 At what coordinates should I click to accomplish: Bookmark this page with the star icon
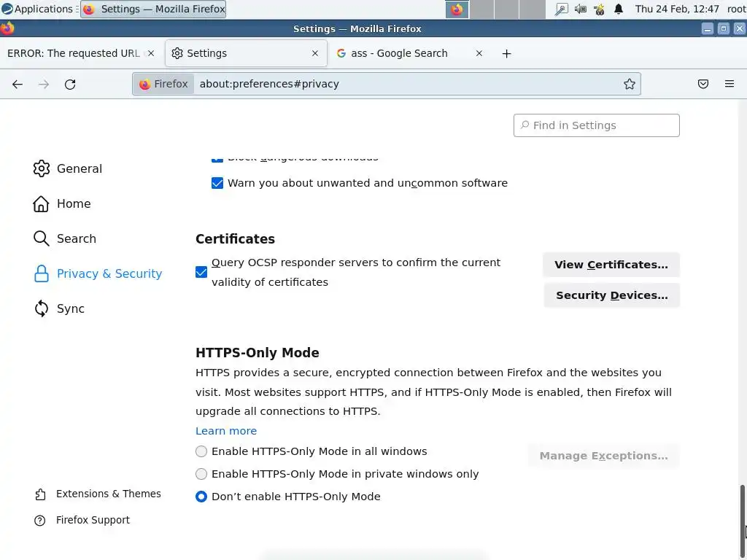[630, 84]
